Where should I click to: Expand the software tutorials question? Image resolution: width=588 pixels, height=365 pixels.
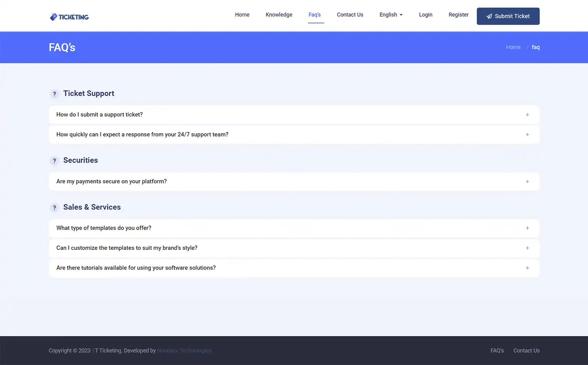(527, 268)
